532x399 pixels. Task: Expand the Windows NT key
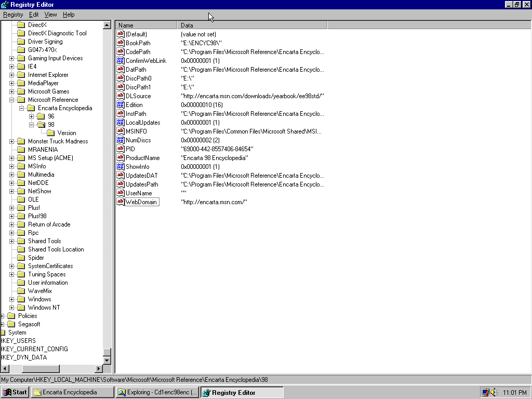click(x=11, y=308)
